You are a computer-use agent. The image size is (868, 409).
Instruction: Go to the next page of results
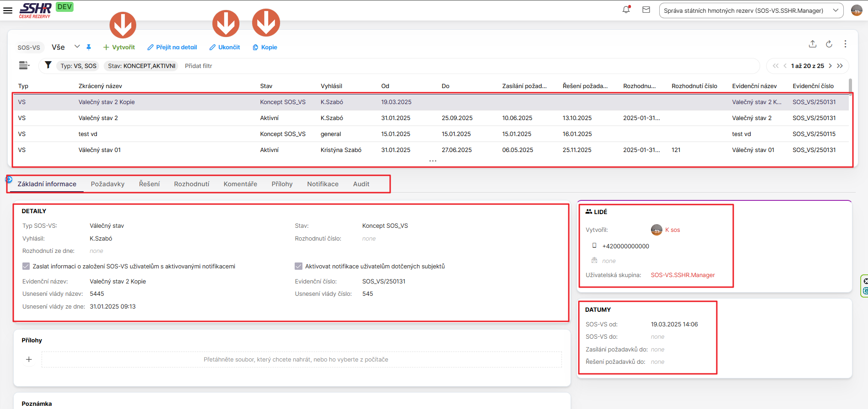tap(830, 66)
